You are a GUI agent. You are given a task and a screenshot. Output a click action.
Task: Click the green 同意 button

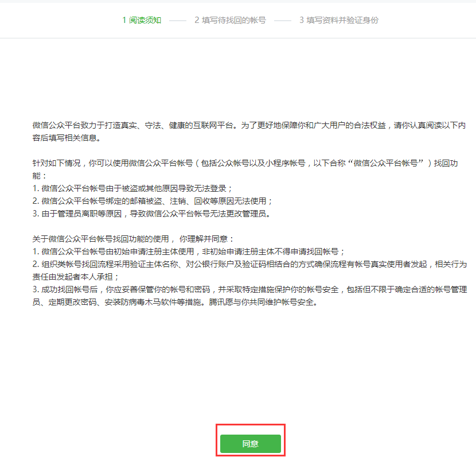pyautogui.click(x=250, y=444)
